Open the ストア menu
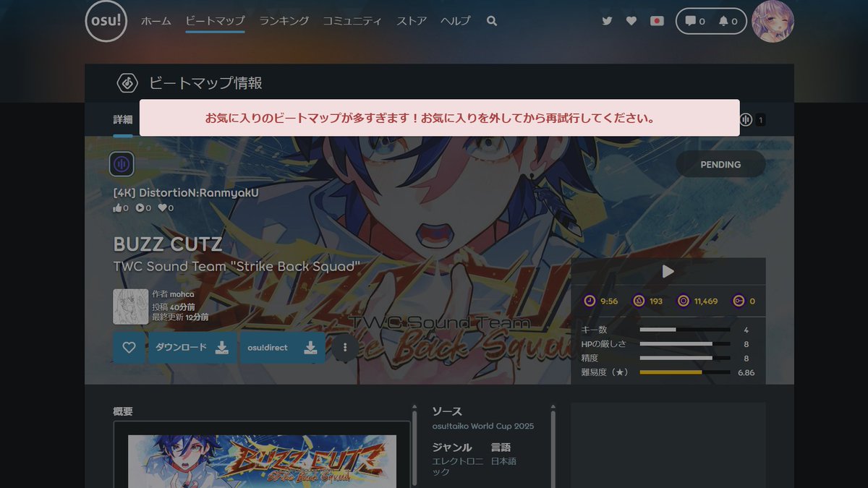 412,21
